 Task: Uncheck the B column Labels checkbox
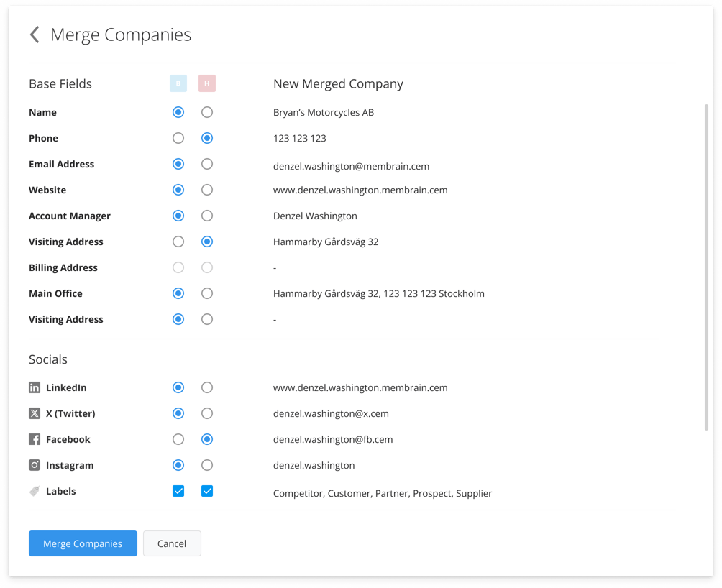tap(178, 491)
